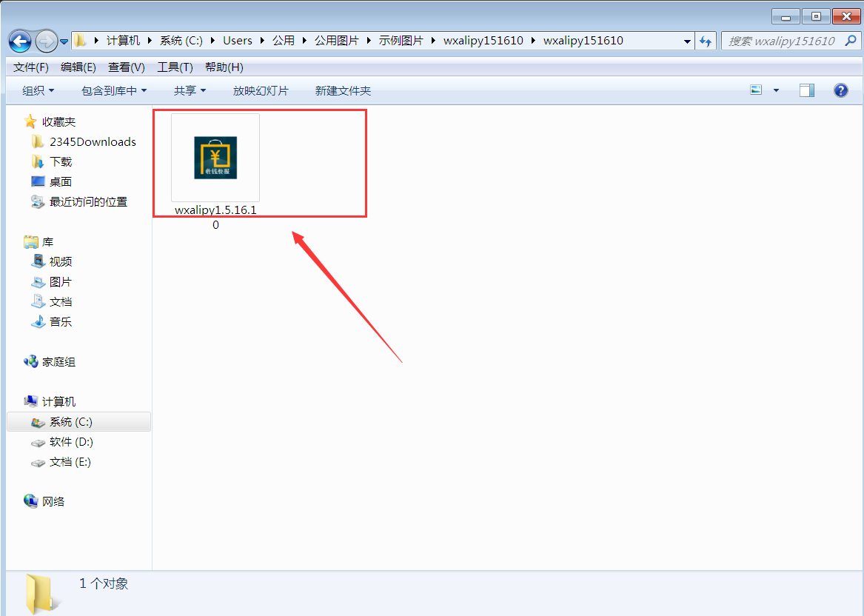Open 最近访问的位置

88,201
